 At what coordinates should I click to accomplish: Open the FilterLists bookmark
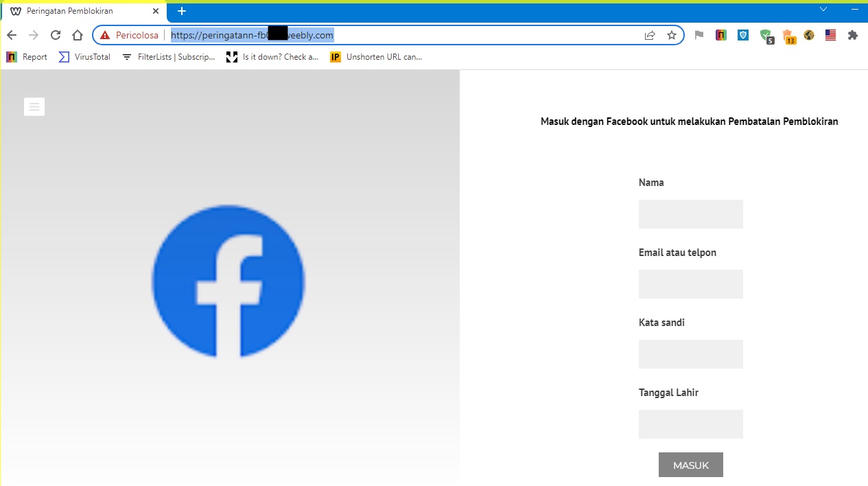(x=169, y=57)
